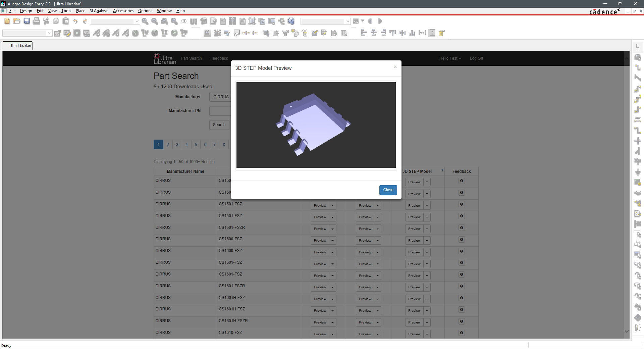
Task: Click the shopping cart icon in toolbar
Action: [285, 33]
